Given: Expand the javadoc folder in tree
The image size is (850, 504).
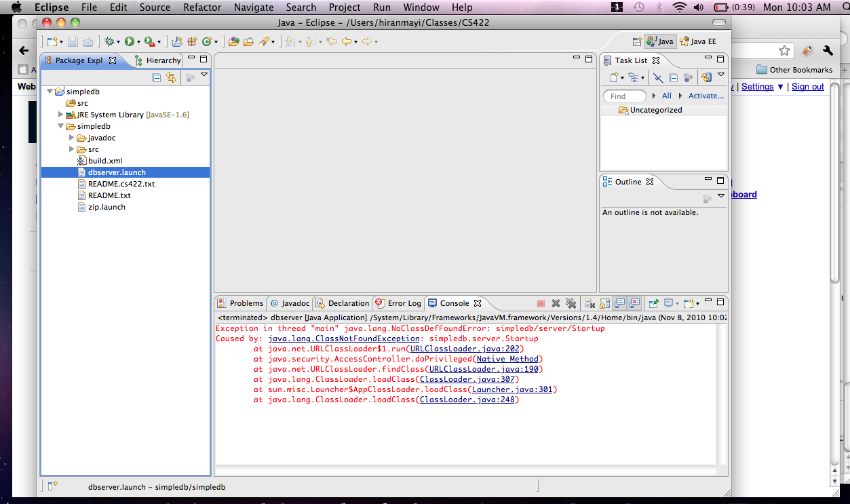Looking at the screenshot, I should point(72,138).
